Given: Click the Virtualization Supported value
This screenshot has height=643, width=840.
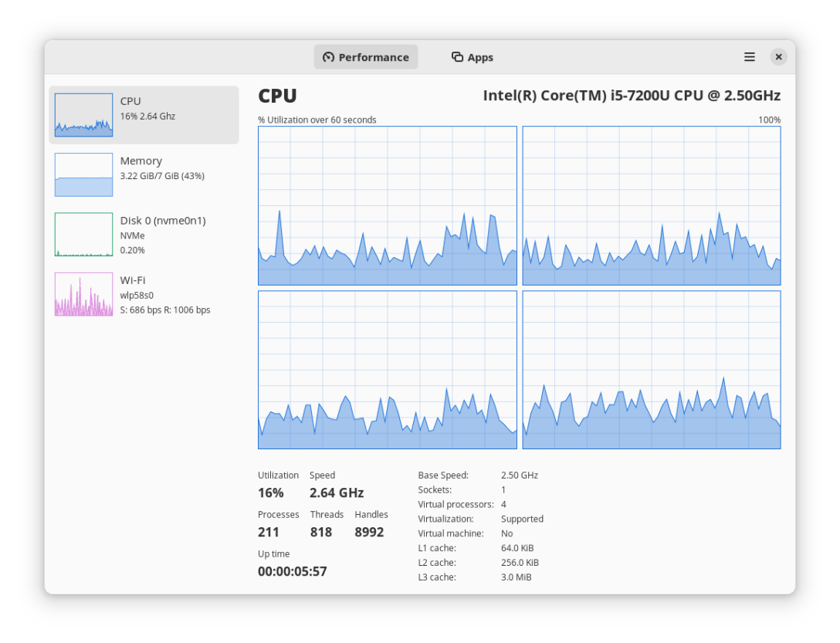Looking at the screenshot, I should (523, 519).
